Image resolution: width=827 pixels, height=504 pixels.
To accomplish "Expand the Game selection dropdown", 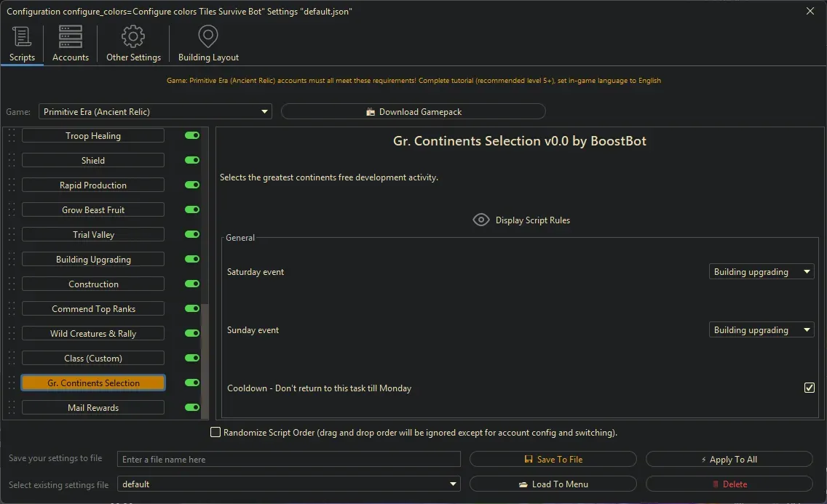I will [x=156, y=112].
